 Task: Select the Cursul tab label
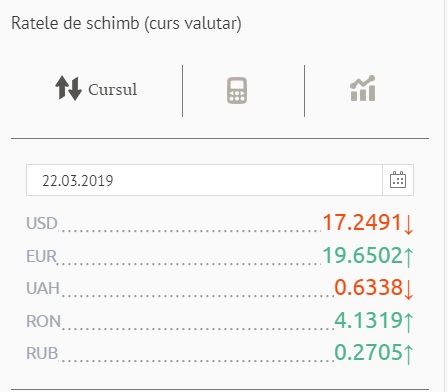113,89
